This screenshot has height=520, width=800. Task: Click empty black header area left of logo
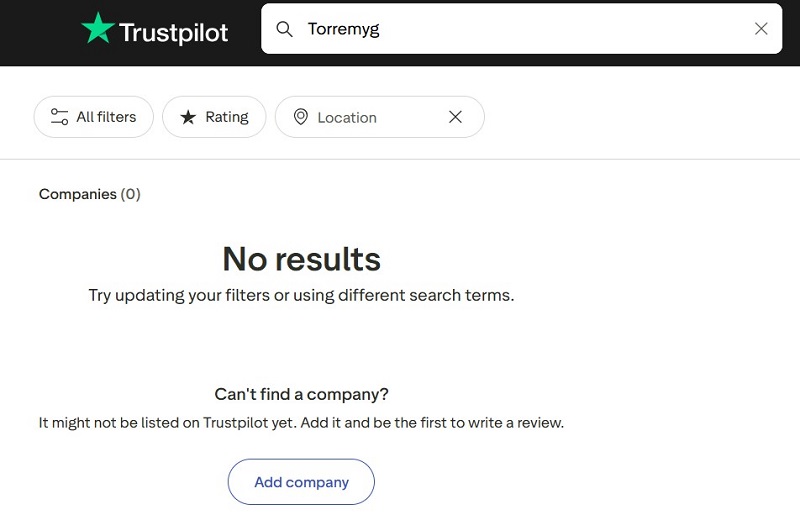[x=38, y=32]
